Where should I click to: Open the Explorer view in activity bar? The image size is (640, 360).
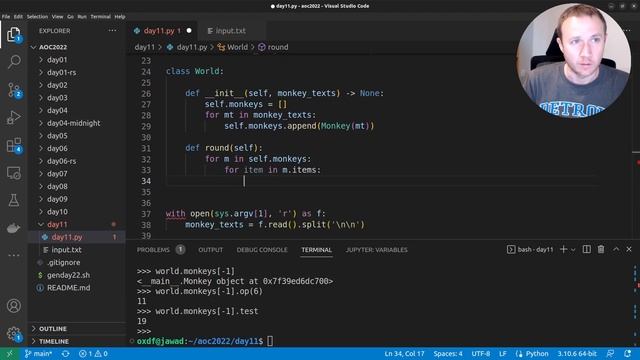[13, 34]
